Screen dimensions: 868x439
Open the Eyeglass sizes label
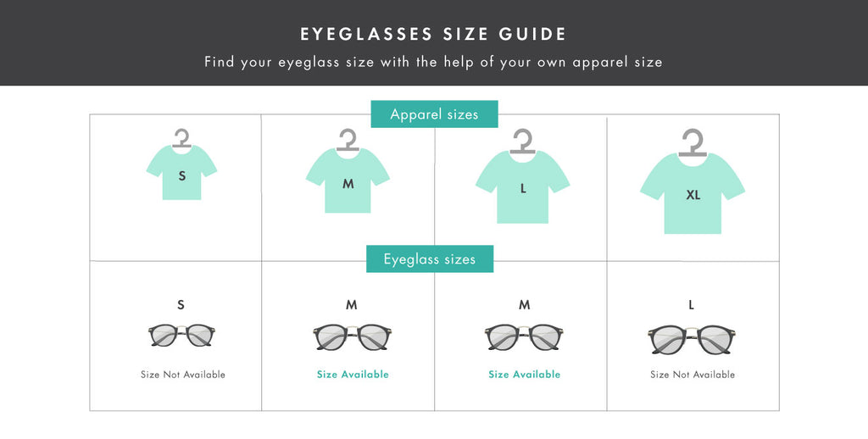click(x=430, y=259)
